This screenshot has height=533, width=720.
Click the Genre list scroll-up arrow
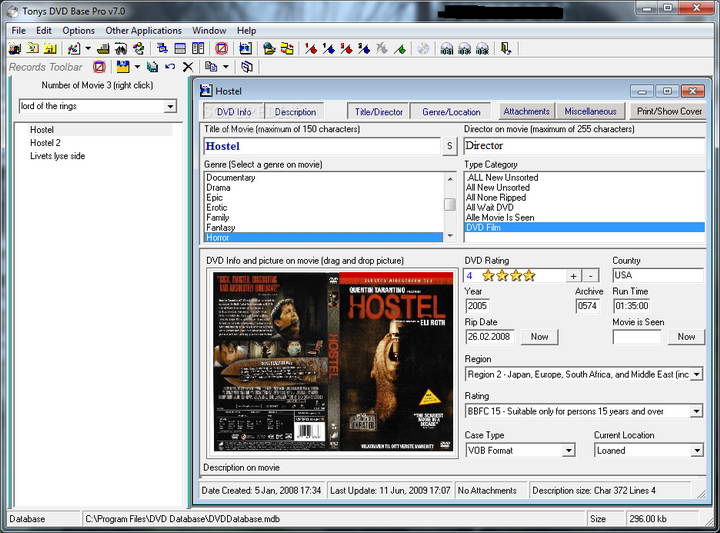pyautogui.click(x=450, y=179)
